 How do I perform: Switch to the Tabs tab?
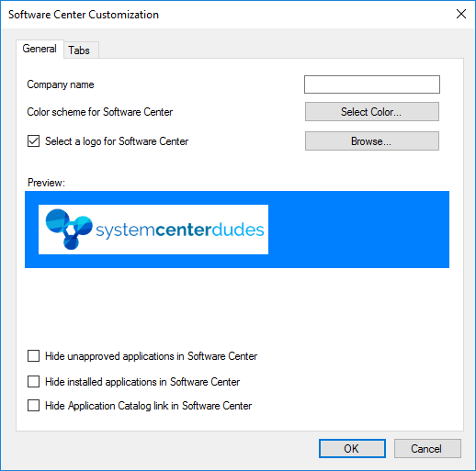(81, 50)
